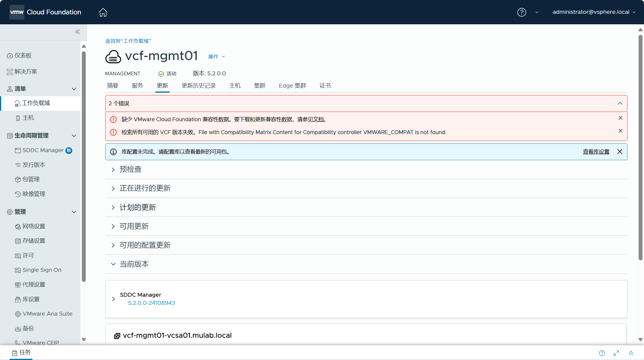The image size is (644, 360).
Task: Switch to 更新历史记录 tab
Action: tap(198, 86)
